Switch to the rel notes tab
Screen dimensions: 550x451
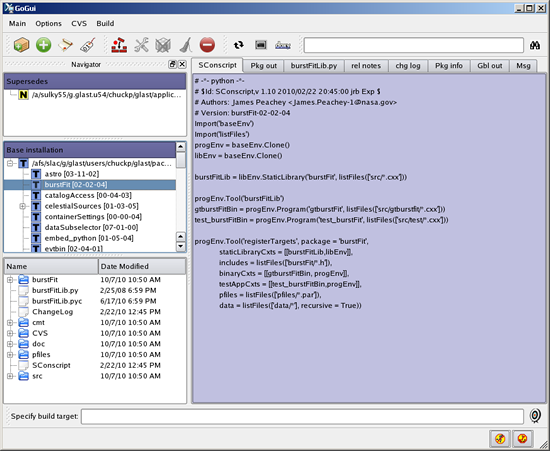click(366, 66)
